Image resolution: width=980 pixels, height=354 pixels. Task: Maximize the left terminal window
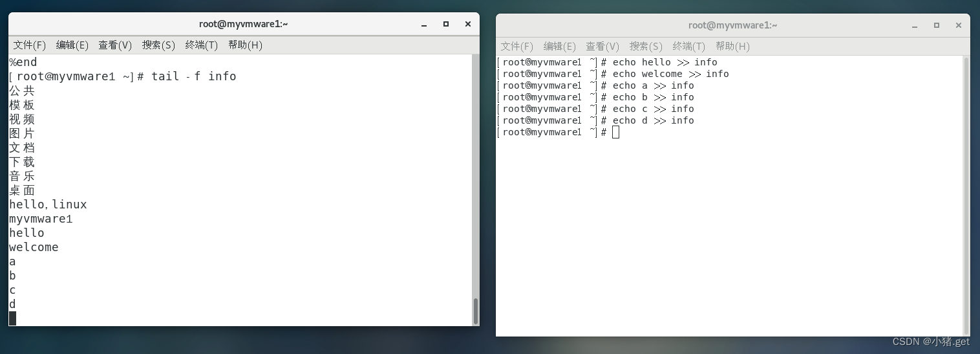(446, 24)
